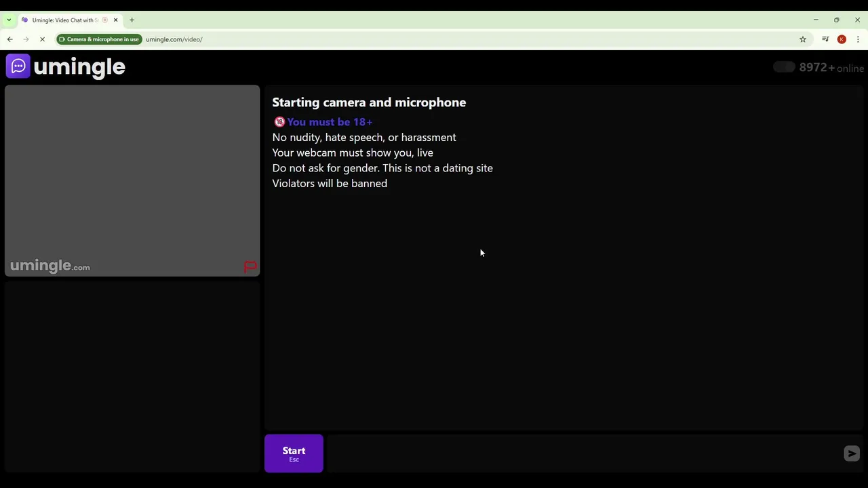Open a new tab with the plus button
The image size is (868, 488).
coord(132,20)
